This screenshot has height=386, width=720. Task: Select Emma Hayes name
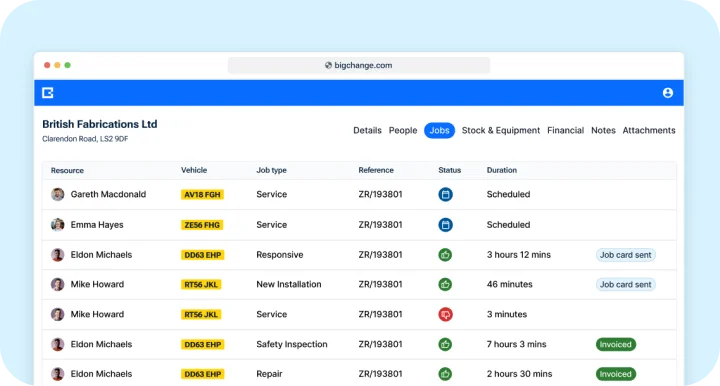[x=97, y=225]
